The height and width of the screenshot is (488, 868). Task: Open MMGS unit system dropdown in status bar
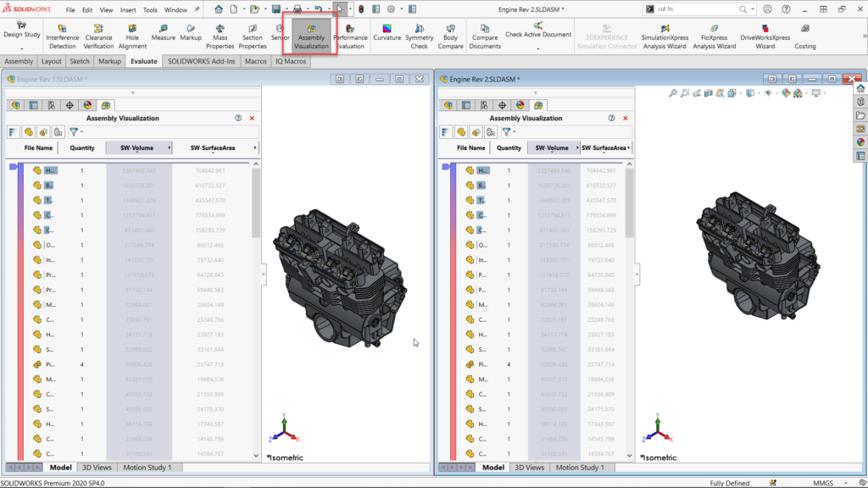(846, 483)
